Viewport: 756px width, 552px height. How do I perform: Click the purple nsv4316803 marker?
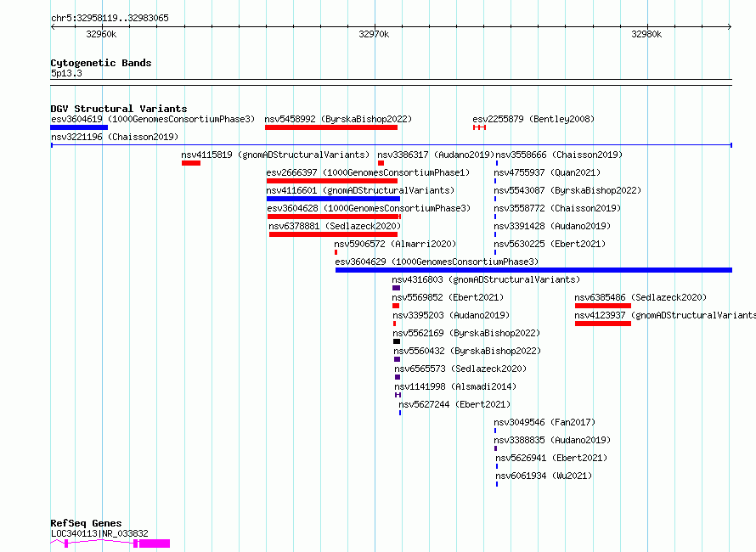pyautogui.click(x=397, y=288)
